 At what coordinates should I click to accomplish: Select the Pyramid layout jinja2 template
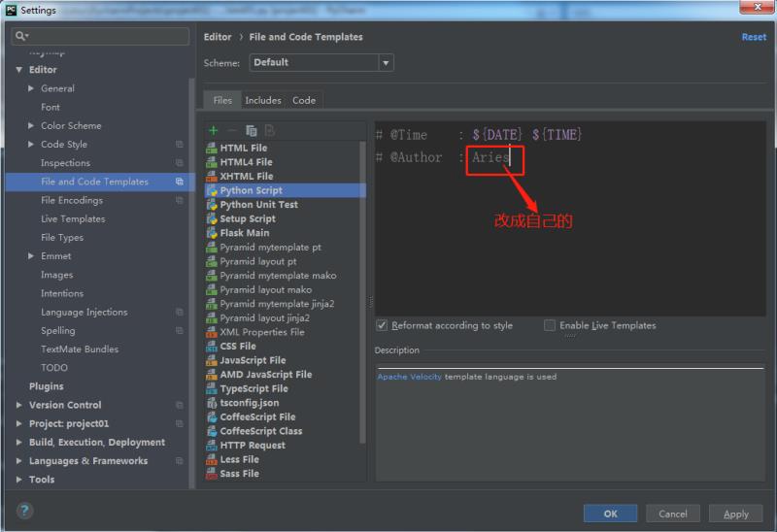coord(265,318)
